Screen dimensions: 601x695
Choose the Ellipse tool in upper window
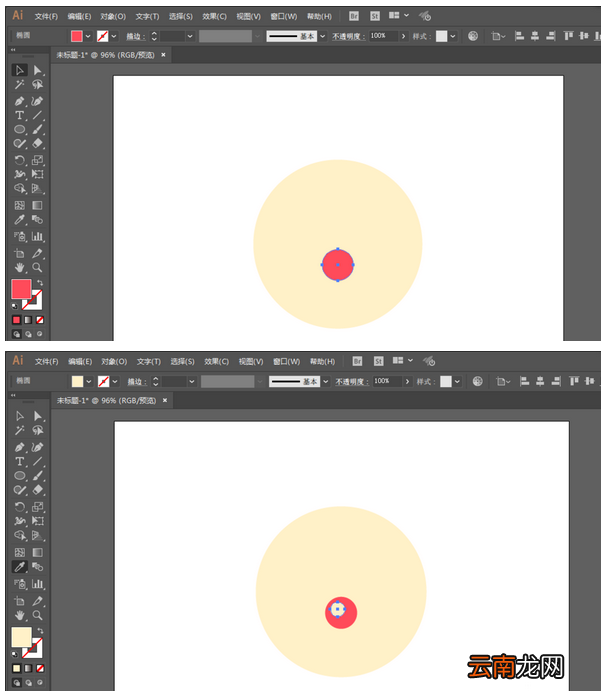[x=20, y=129]
